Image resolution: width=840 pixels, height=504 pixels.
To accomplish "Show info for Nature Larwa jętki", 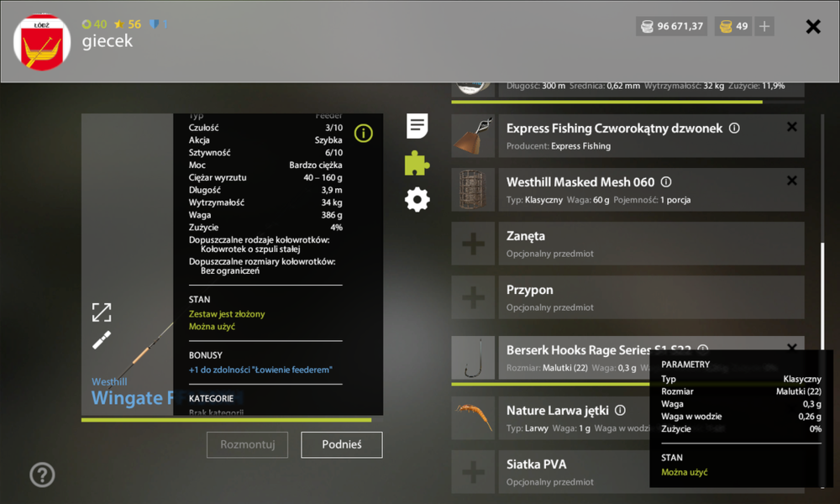I will [620, 410].
